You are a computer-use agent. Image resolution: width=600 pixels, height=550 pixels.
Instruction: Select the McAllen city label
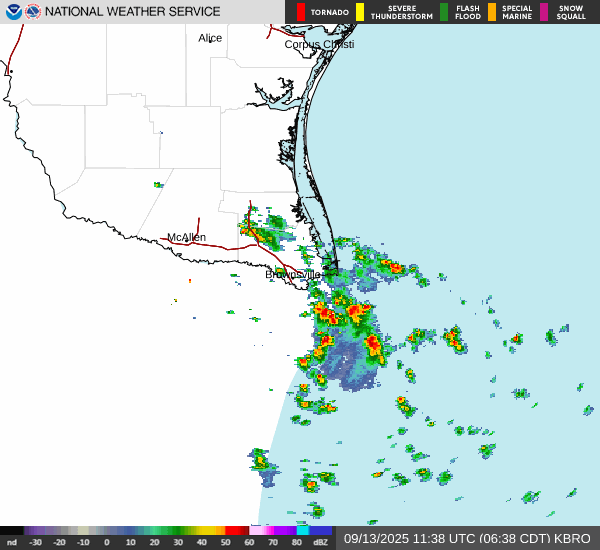tap(186, 237)
